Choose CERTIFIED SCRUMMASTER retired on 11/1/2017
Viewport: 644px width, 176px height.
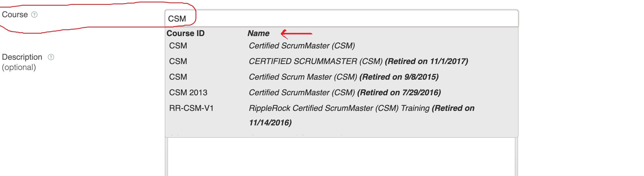coord(358,61)
